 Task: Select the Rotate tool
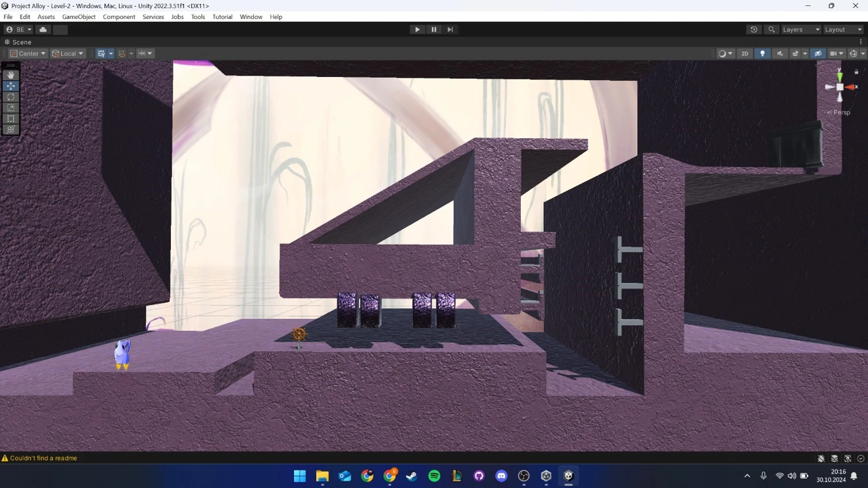[x=11, y=97]
